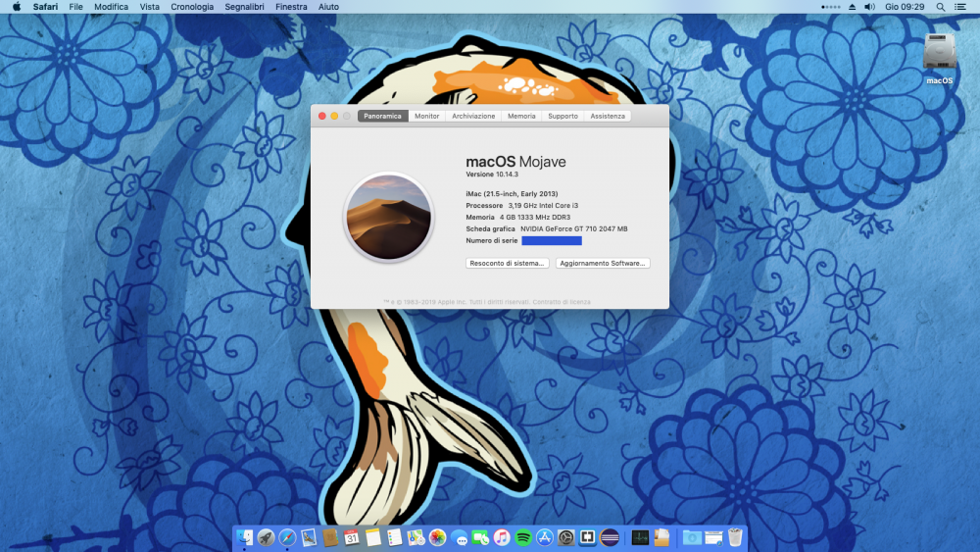
Task: Click the NVIDIA GeForce GT 710 value
Action: tap(573, 228)
